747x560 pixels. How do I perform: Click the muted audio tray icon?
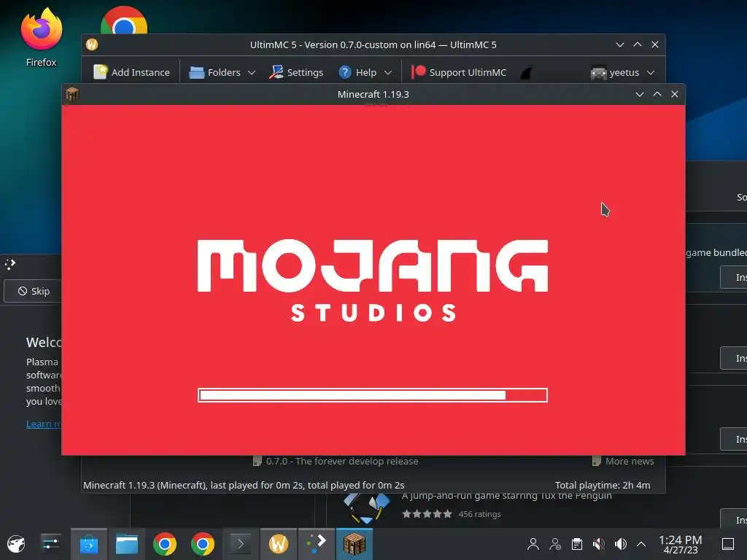coord(598,544)
